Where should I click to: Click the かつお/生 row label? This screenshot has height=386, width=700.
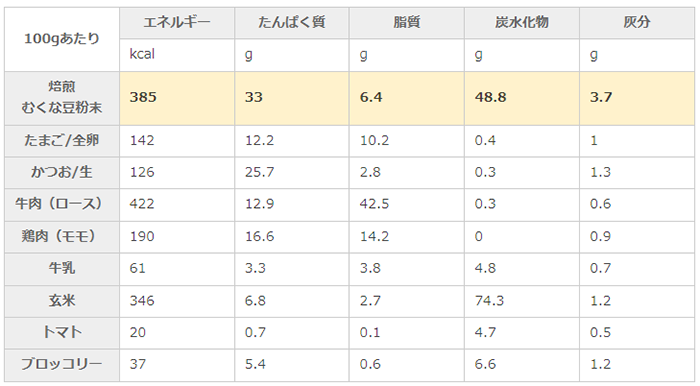(62, 172)
